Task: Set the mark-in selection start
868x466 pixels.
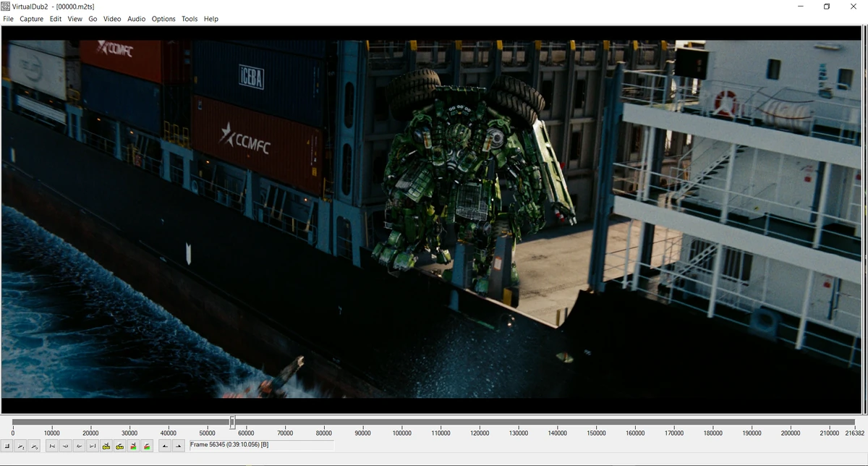Action: pos(165,446)
